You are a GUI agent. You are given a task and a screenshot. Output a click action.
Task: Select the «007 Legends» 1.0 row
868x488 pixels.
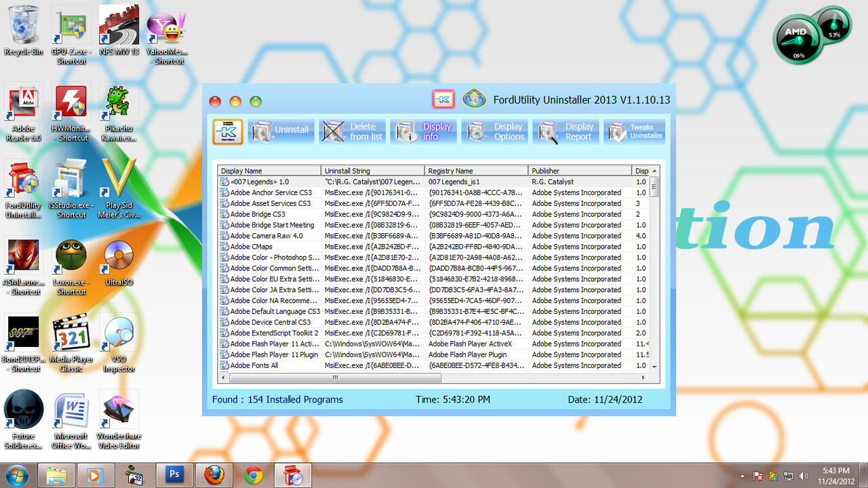pyautogui.click(x=434, y=182)
